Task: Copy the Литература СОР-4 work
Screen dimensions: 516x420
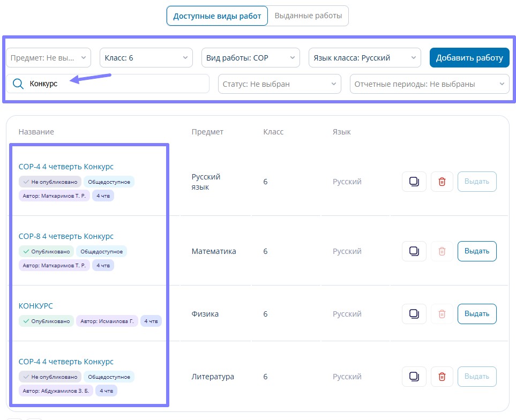Action: tap(414, 377)
